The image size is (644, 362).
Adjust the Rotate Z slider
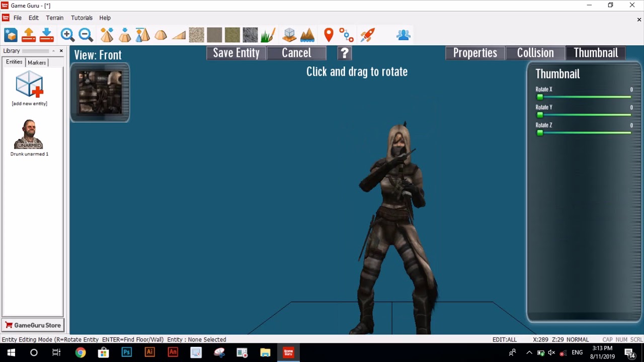pyautogui.click(x=584, y=133)
